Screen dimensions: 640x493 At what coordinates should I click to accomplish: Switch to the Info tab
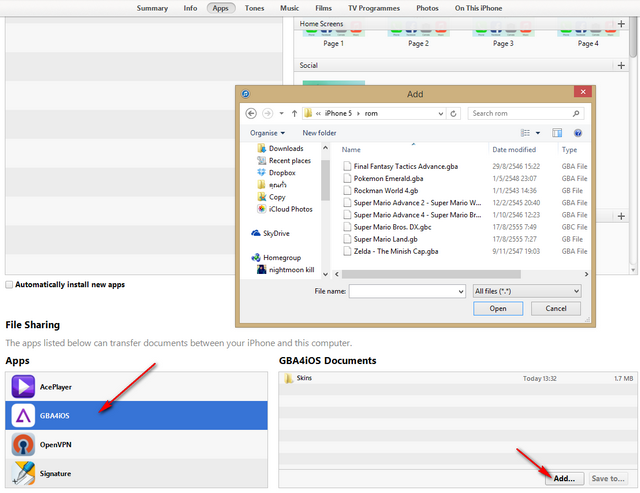(x=190, y=8)
